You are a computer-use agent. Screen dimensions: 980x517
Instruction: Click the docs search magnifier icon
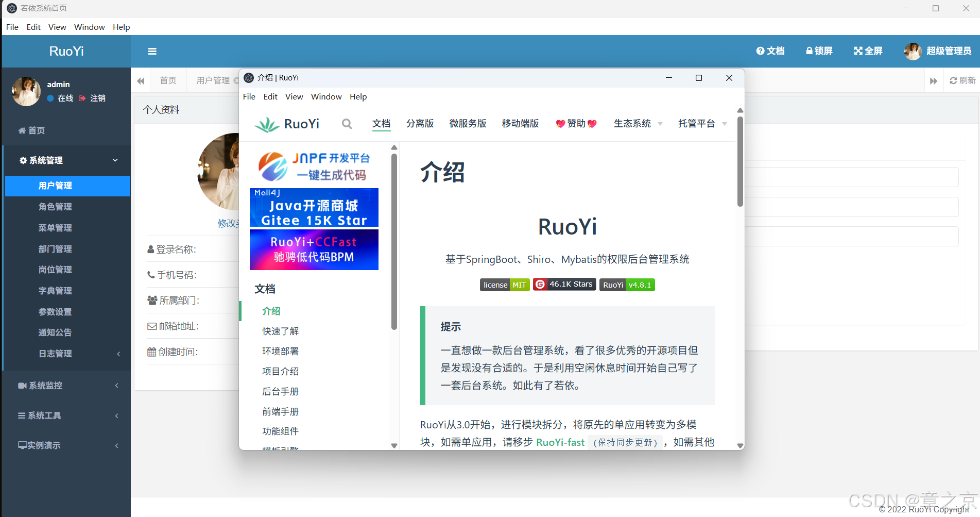[347, 124]
